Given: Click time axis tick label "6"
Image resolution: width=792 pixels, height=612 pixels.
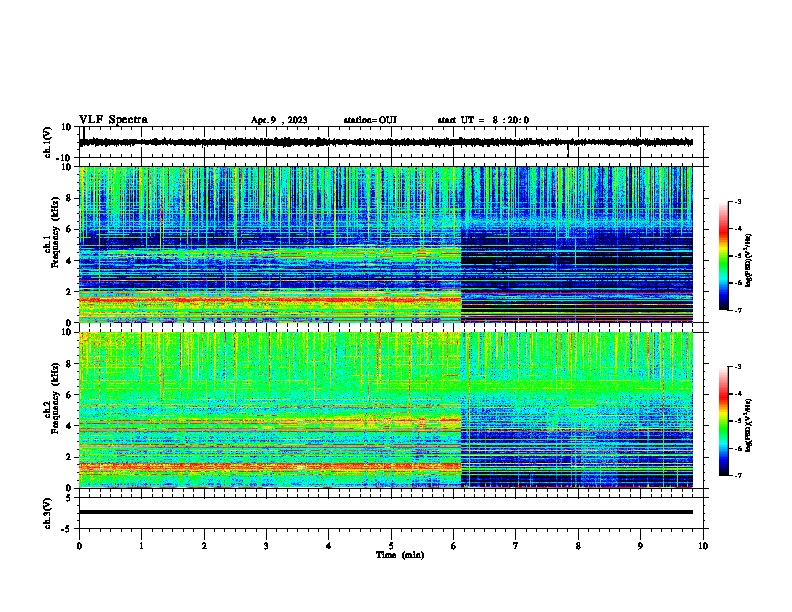Looking at the screenshot, I should pyautogui.click(x=453, y=546).
